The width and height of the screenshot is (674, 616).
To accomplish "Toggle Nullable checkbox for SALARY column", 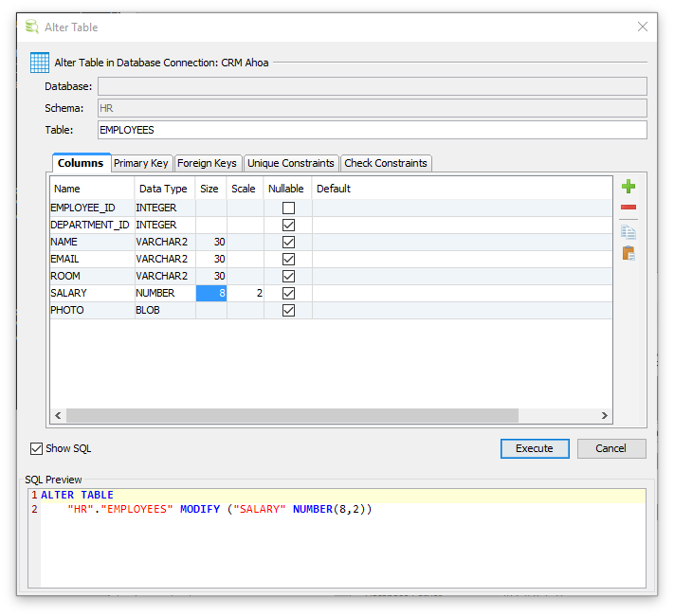I will [288, 293].
